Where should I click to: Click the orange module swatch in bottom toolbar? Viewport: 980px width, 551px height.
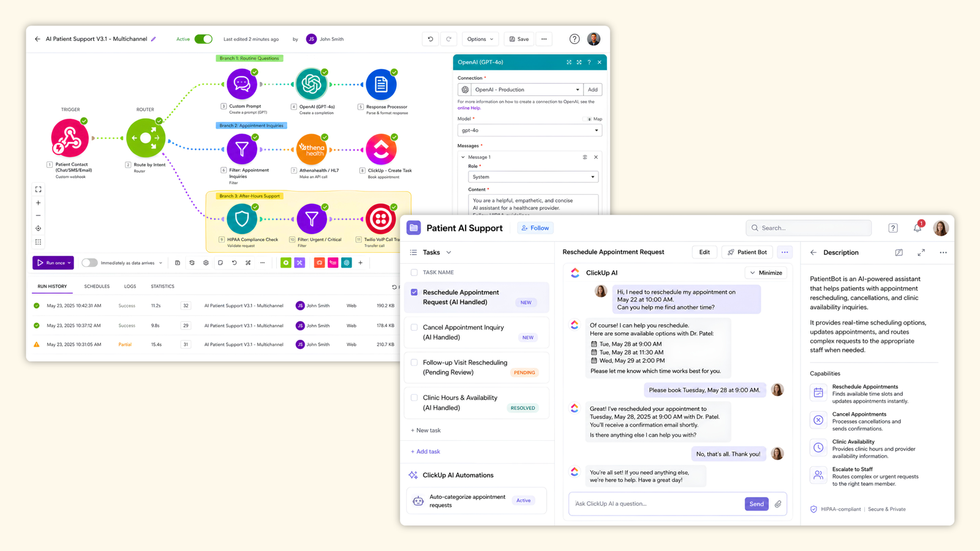(x=319, y=263)
